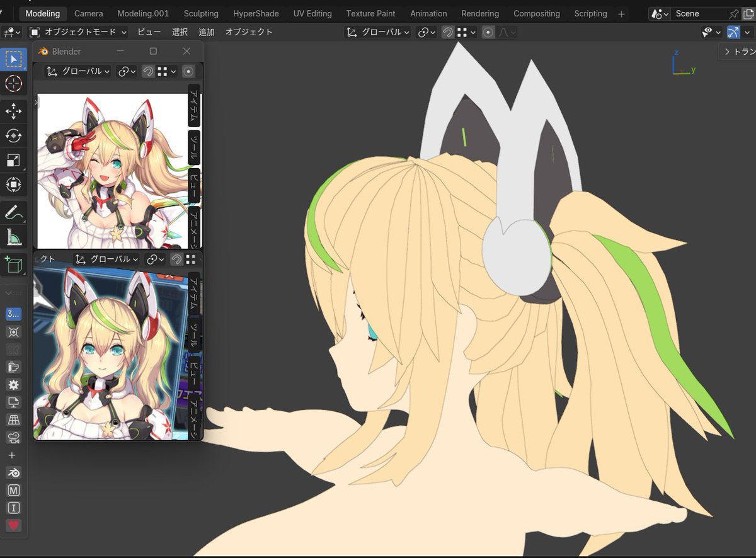Image resolution: width=756 pixels, height=558 pixels.
Task: Open the グローバル transform orientation dropdown
Action: tap(377, 32)
